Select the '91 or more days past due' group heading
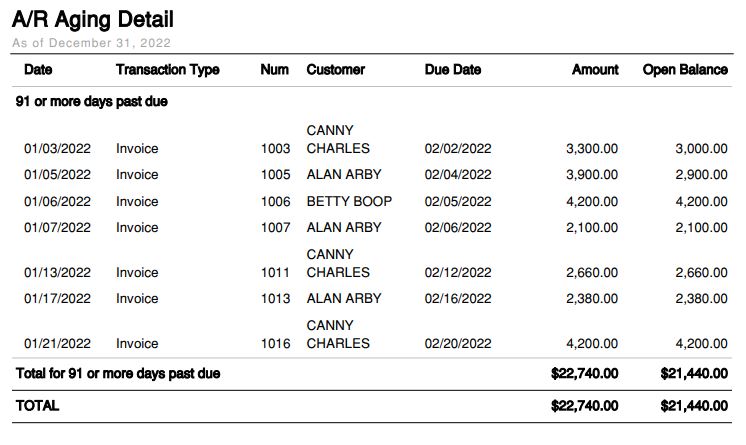This screenshot has width=746, height=445. [x=91, y=102]
